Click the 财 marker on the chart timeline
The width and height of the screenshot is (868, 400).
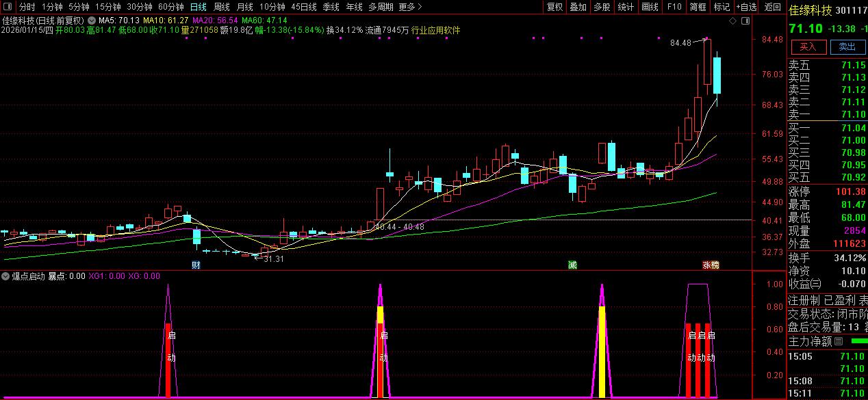pyautogui.click(x=196, y=265)
